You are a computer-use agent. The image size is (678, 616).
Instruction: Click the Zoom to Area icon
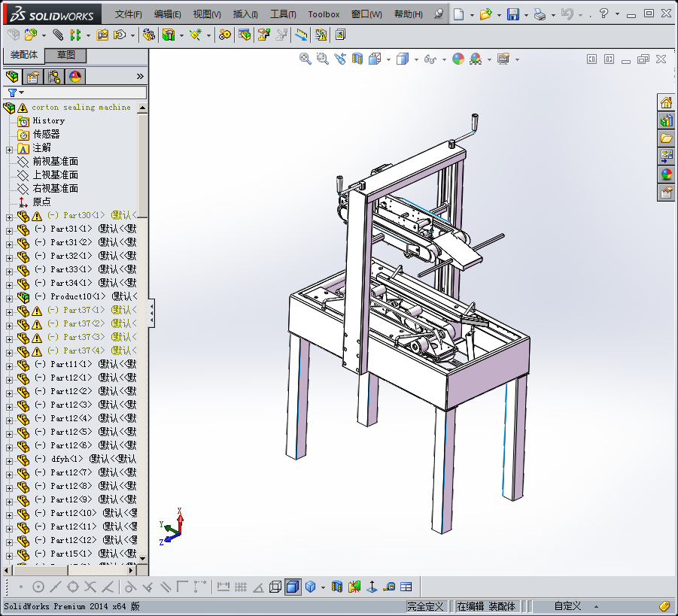click(x=323, y=59)
